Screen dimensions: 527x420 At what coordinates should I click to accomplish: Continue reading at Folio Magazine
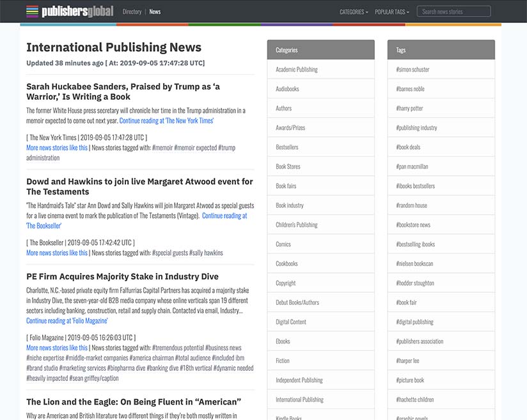point(67,321)
